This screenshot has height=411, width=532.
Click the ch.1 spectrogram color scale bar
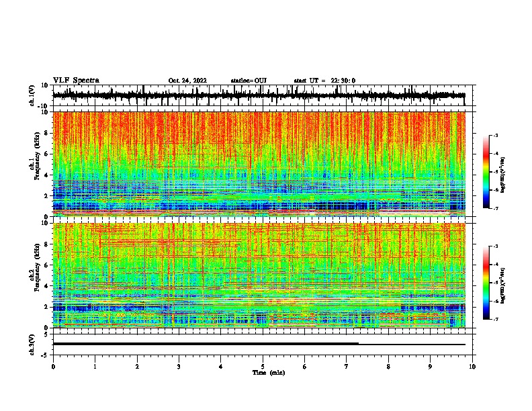point(486,172)
